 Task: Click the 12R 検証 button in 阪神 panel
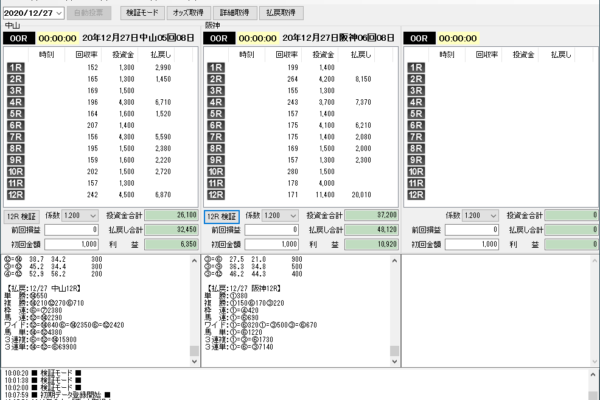221,215
